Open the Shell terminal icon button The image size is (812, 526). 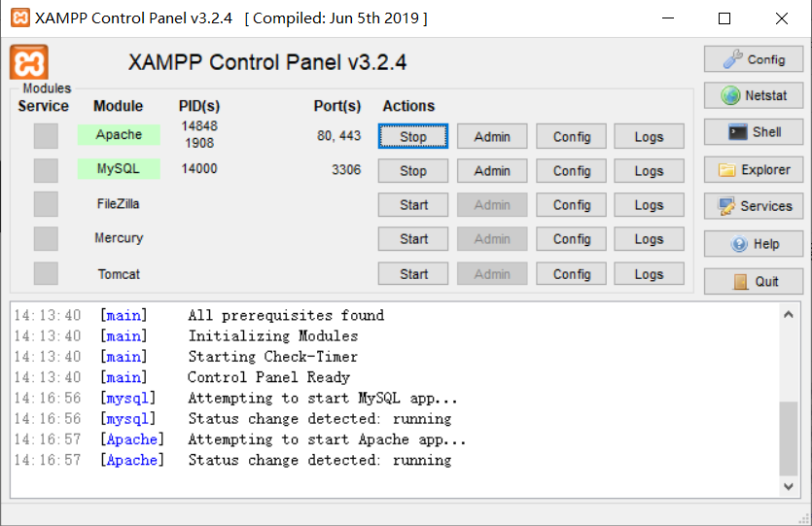[754, 132]
